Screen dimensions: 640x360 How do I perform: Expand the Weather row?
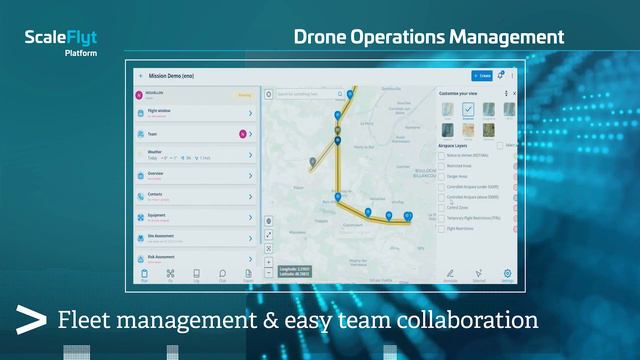pos(196,155)
